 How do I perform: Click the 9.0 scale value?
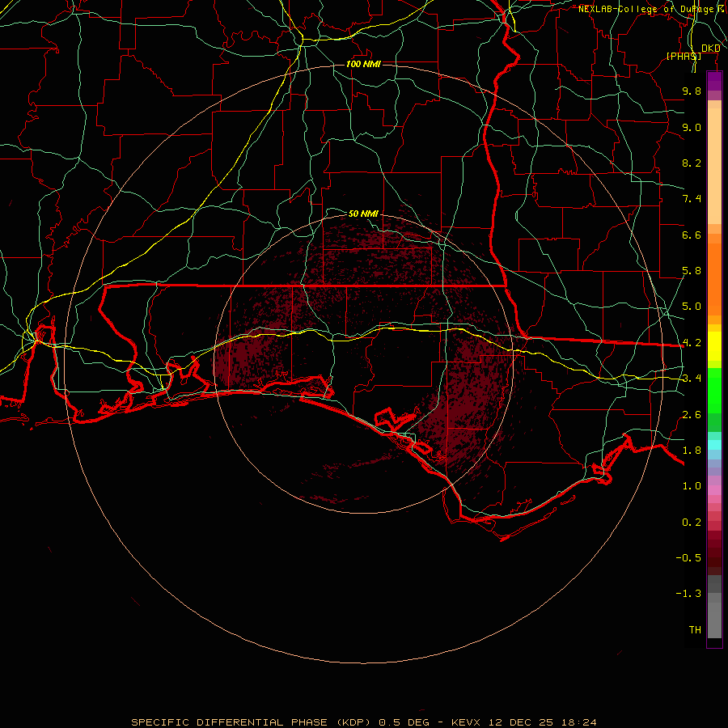[692, 127]
